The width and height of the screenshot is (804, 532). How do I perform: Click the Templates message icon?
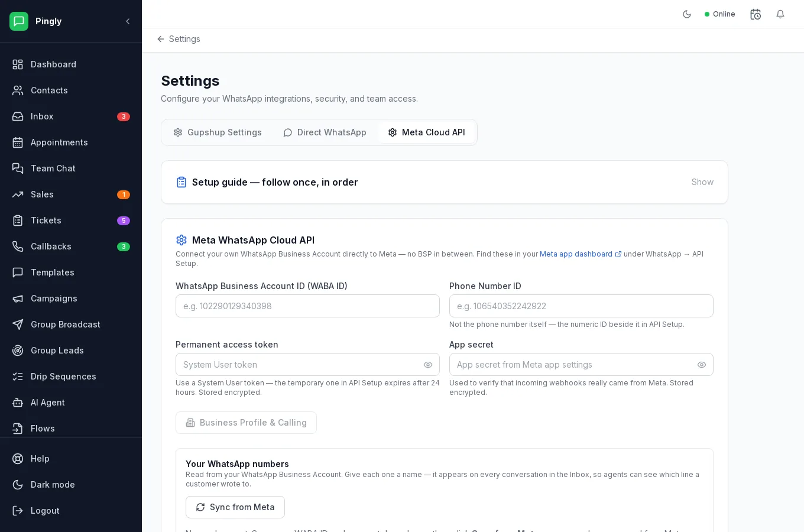coord(18,273)
